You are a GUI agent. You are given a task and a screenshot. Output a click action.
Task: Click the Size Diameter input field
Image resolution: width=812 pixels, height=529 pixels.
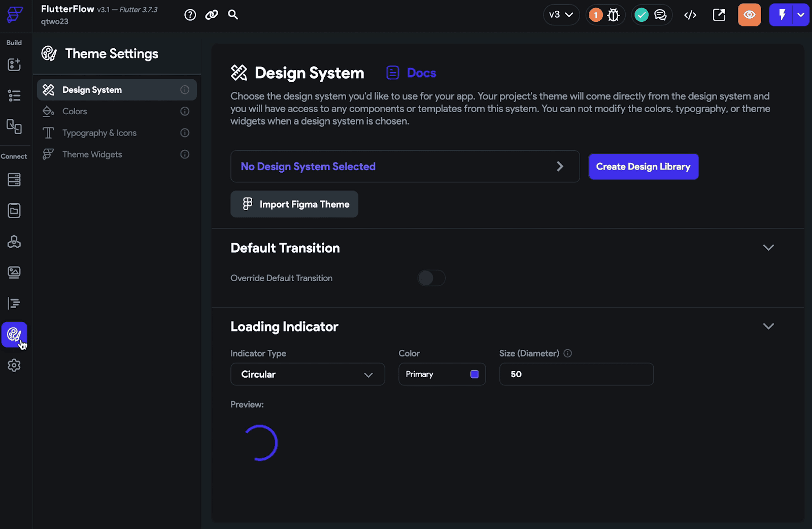pyautogui.click(x=577, y=374)
